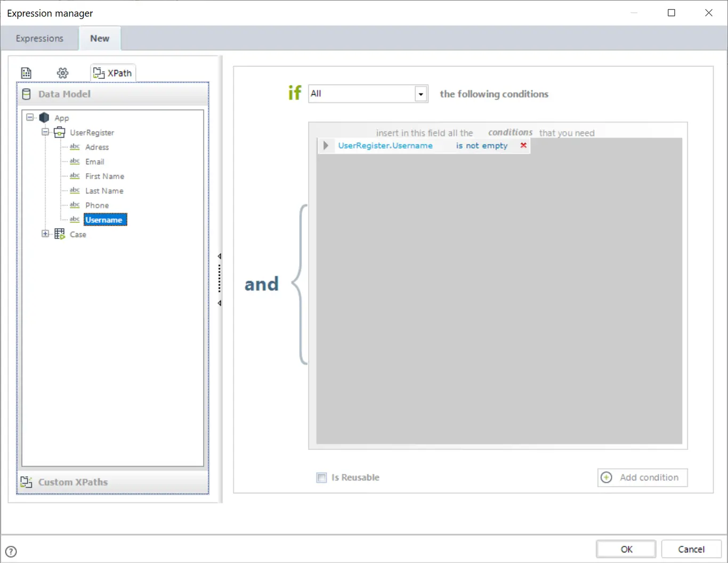This screenshot has height=563, width=728.
Task: Click the Cancel button
Action: click(691, 549)
